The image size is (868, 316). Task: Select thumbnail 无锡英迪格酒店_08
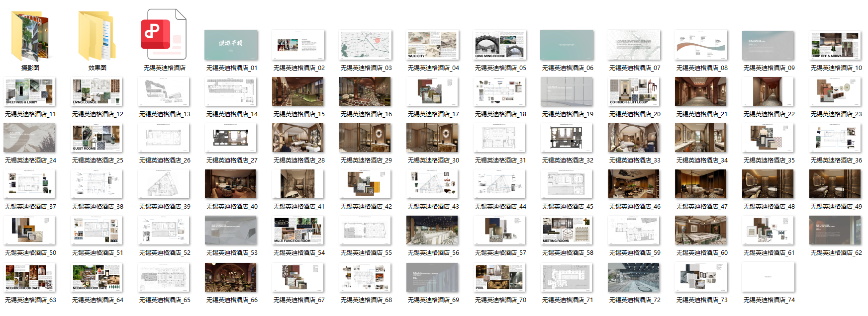point(701,45)
